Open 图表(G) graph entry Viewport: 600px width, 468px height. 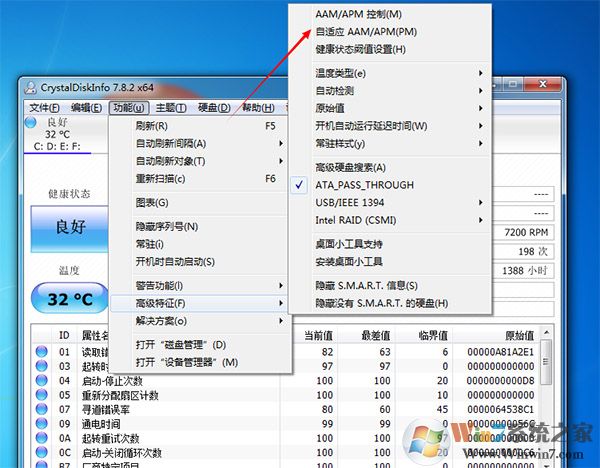point(198,202)
